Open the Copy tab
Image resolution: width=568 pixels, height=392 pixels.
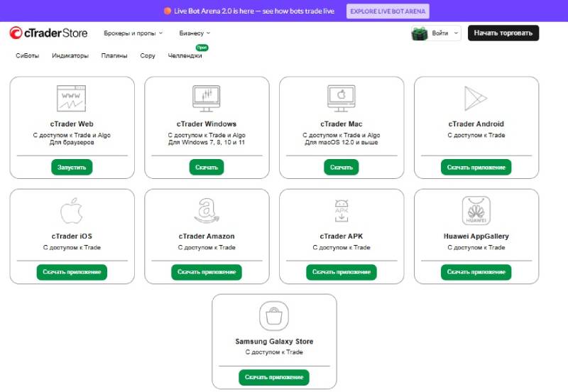148,55
